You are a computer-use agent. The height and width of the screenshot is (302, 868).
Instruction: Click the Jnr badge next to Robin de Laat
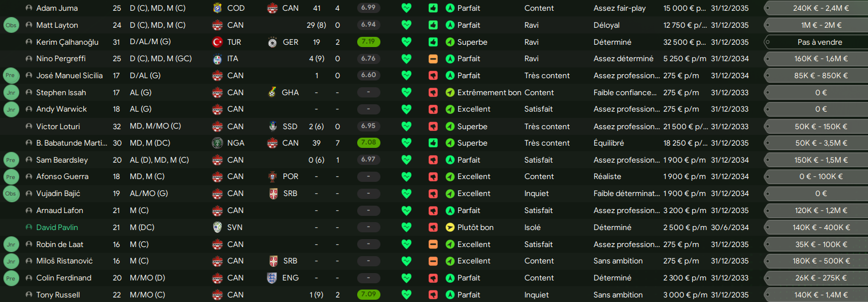(11, 245)
